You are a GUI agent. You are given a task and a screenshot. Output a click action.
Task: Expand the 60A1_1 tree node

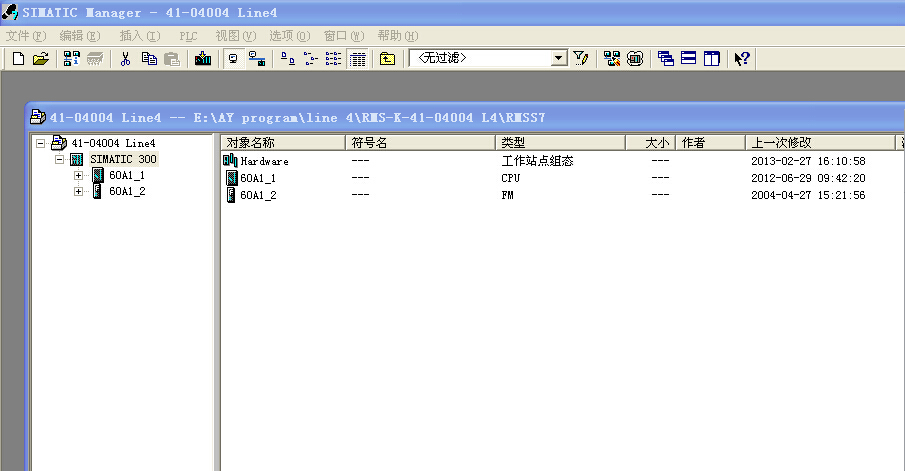(78, 175)
